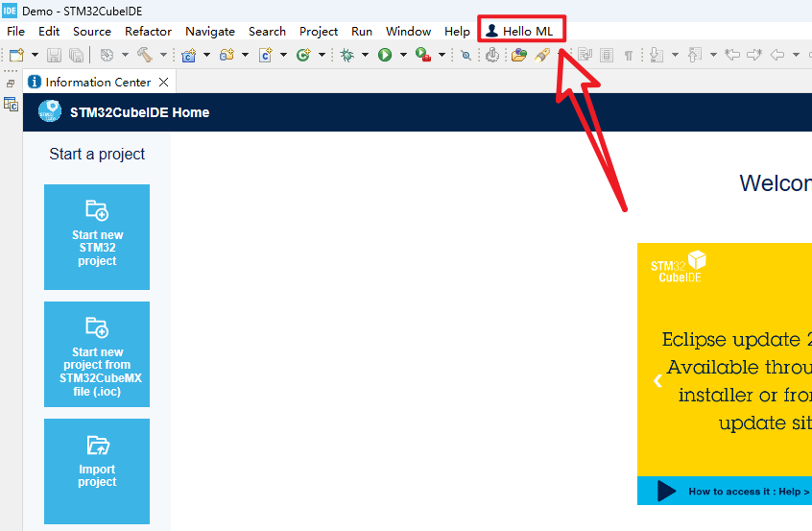Click How to access it : Help link
This screenshot has width=812, height=531.
[750, 491]
